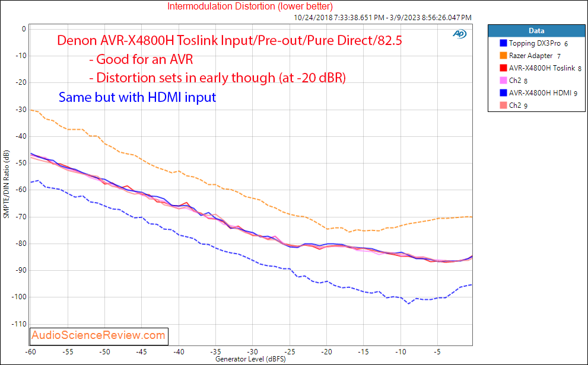Viewport: 588px width, 365px height.
Task: Click the Data legend header
Action: click(536, 31)
